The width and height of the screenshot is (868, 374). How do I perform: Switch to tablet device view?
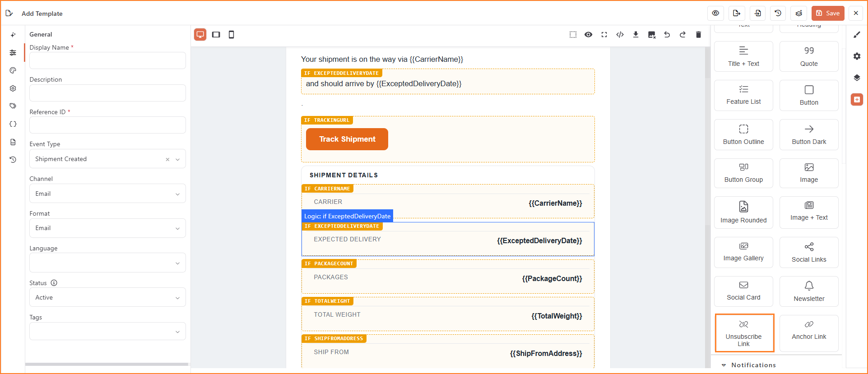(216, 34)
